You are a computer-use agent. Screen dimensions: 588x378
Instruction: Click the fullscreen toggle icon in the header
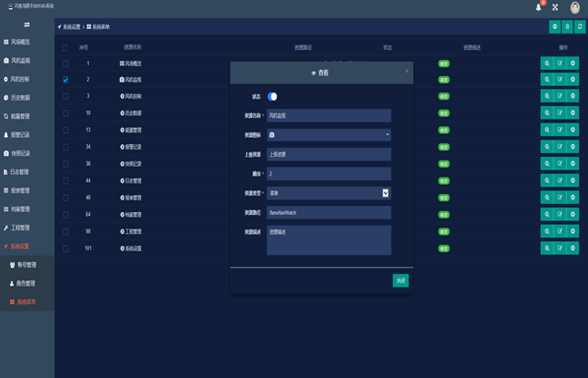click(555, 7)
